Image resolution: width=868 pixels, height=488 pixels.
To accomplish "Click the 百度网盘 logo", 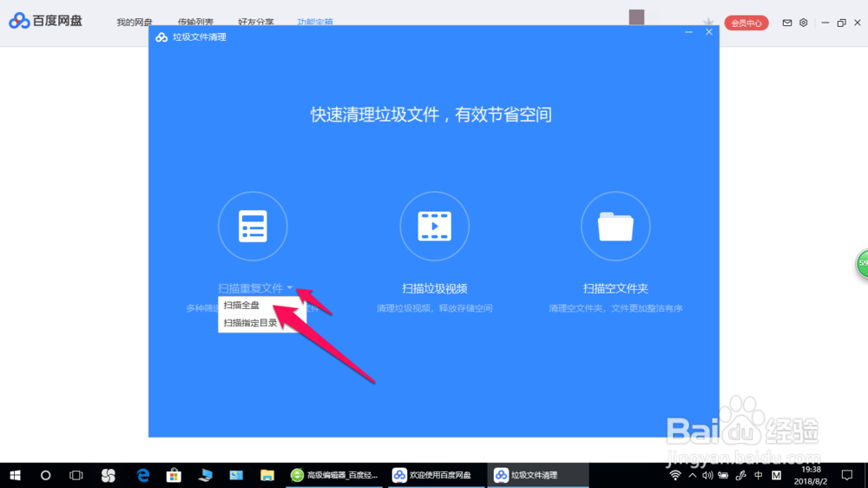I will tap(45, 21).
